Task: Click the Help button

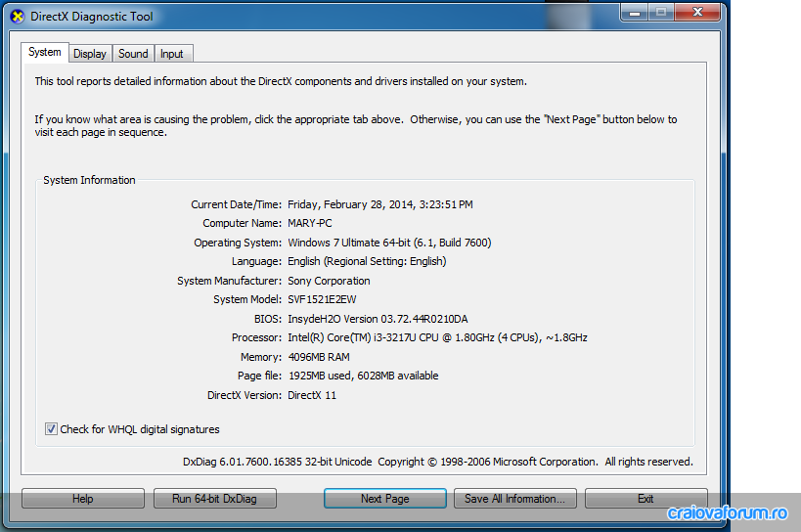Action: pos(83,499)
